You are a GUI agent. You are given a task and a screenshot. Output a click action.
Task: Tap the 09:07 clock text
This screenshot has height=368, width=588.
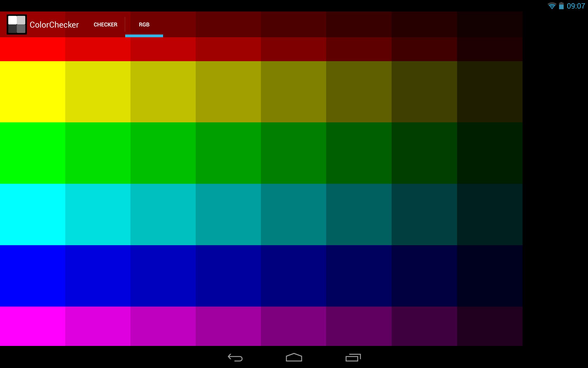point(576,6)
